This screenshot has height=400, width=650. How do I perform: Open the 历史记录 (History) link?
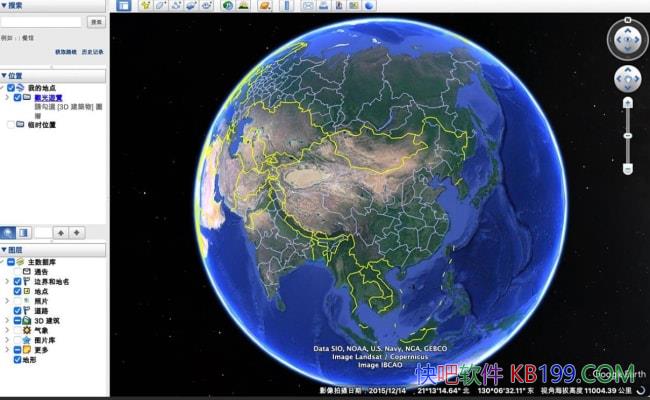point(92,51)
